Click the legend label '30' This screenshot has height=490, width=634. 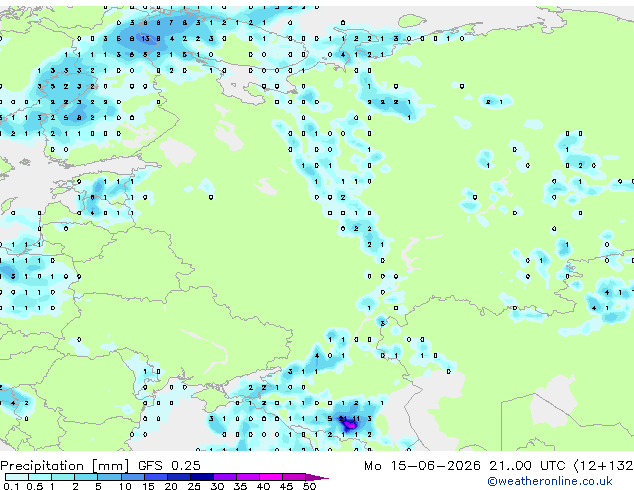click(x=217, y=486)
